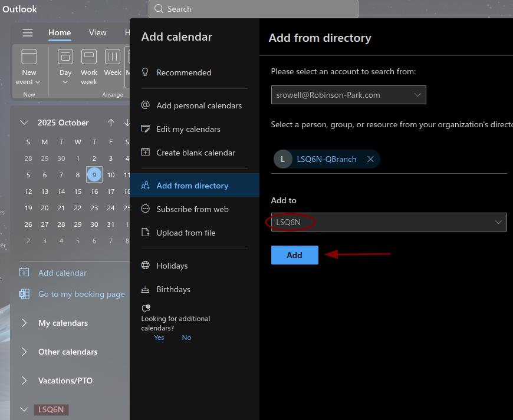Switch to Day view icon

click(x=65, y=57)
